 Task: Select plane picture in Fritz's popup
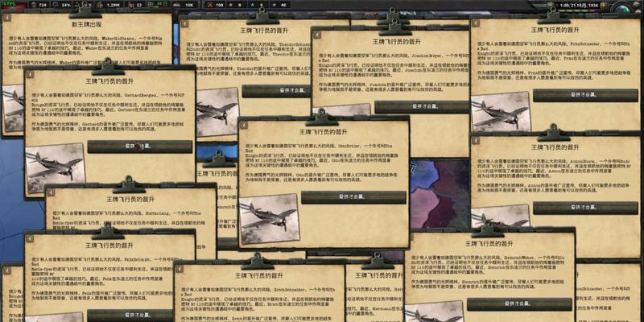click(x=501, y=111)
